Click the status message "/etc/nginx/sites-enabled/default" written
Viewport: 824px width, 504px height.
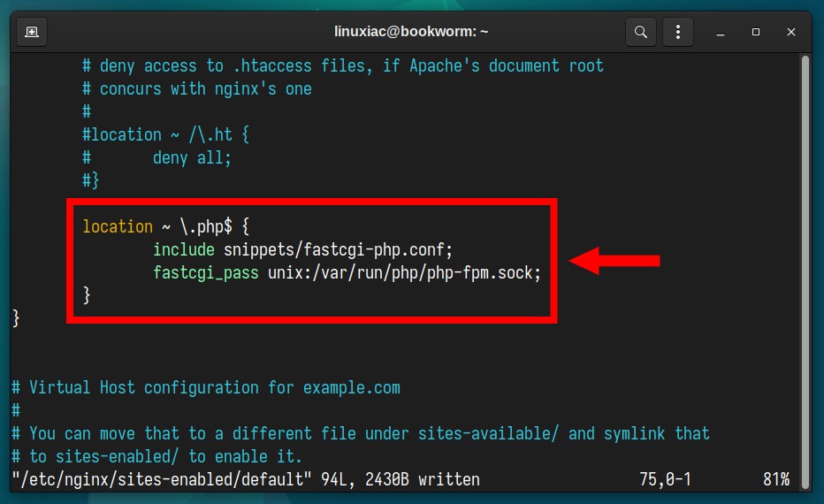click(246, 479)
